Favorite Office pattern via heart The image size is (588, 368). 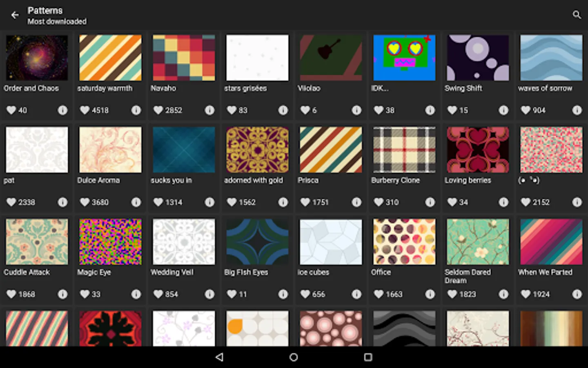[x=379, y=294]
